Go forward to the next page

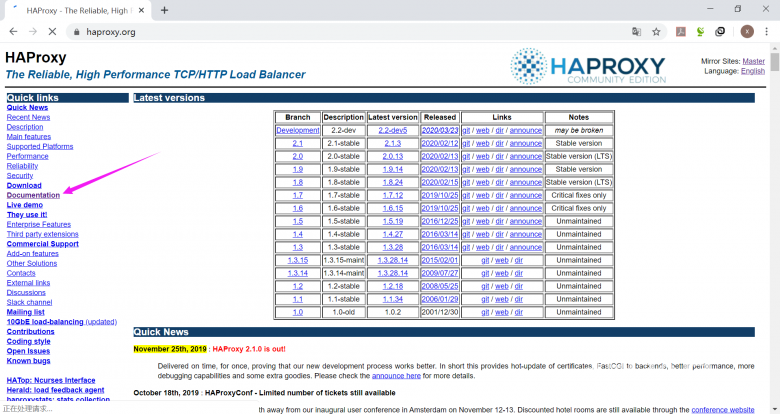point(33,32)
